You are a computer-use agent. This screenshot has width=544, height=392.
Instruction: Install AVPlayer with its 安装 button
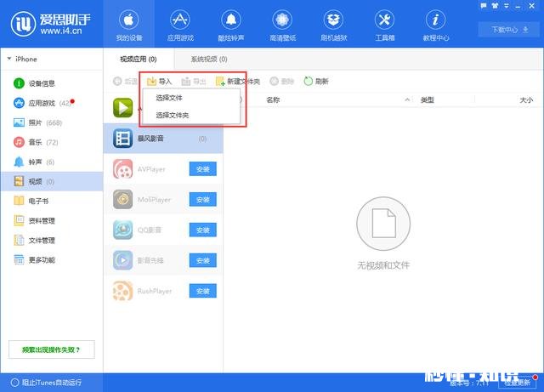point(202,169)
